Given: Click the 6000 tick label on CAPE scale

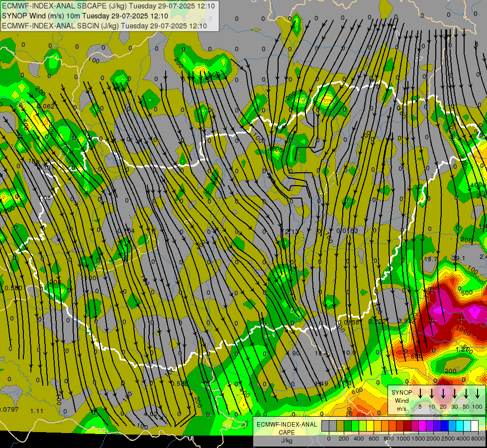Looking at the screenshot, I should click(478, 439).
